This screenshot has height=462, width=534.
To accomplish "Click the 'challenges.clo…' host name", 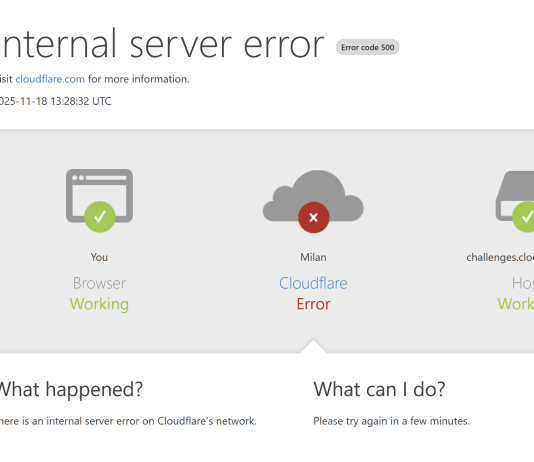I will click(x=500, y=257).
